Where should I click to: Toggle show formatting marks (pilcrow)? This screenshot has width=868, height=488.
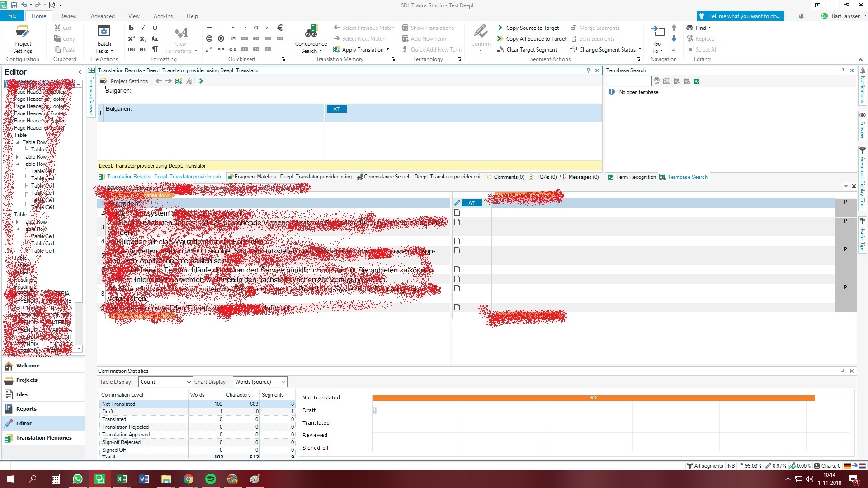coord(155,49)
